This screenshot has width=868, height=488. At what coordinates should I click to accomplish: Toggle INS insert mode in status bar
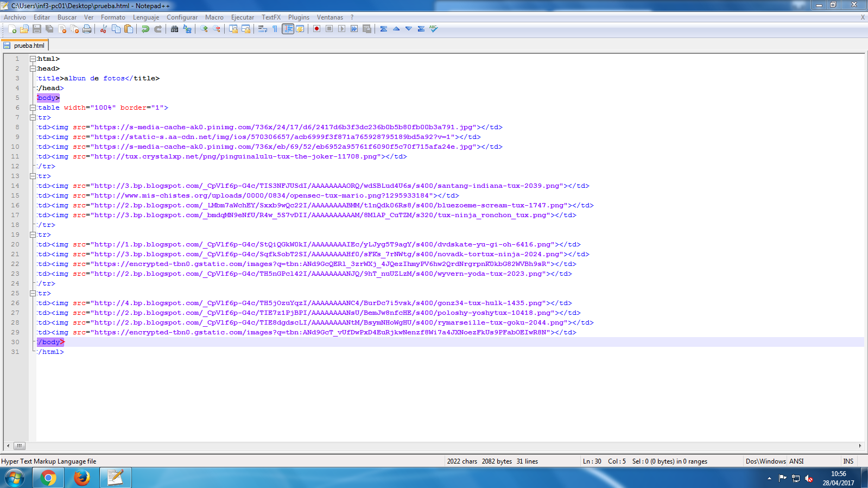(x=848, y=461)
